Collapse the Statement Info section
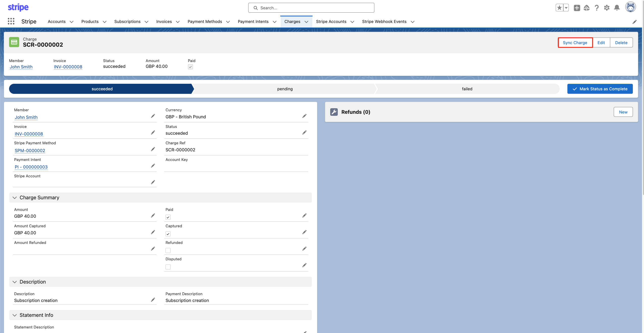 pyautogui.click(x=15, y=315)
